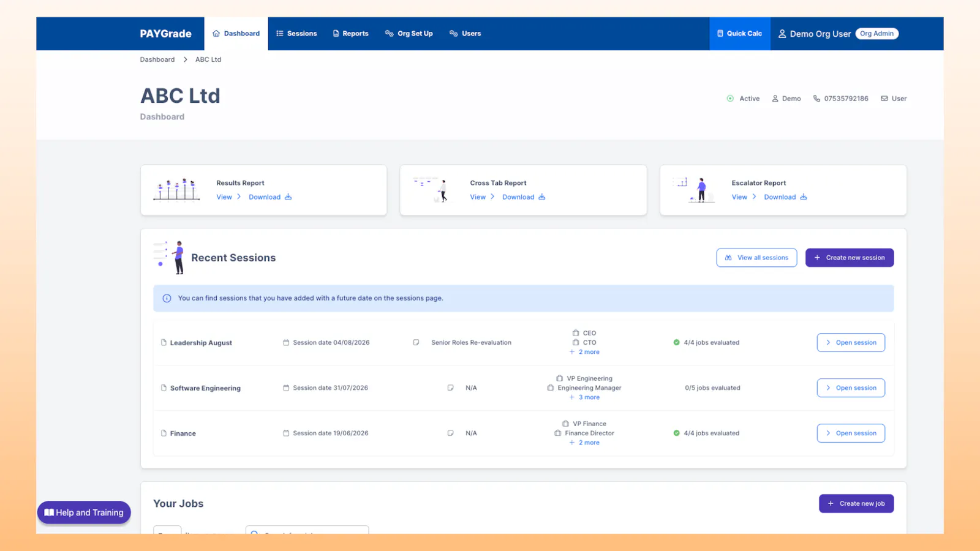This screenshot has height=551, width=980.
Task: Click the Recent Sessions illustration figure
Action: 169,258
